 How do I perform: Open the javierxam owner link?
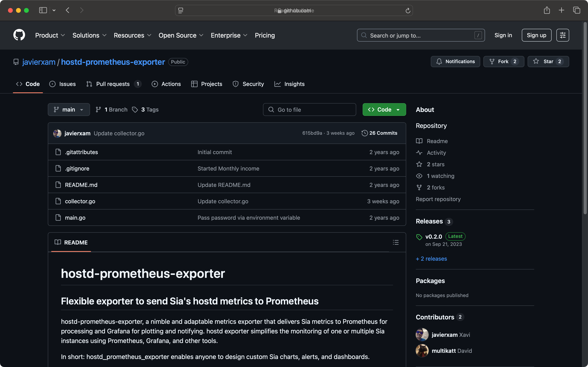point(39,62)
